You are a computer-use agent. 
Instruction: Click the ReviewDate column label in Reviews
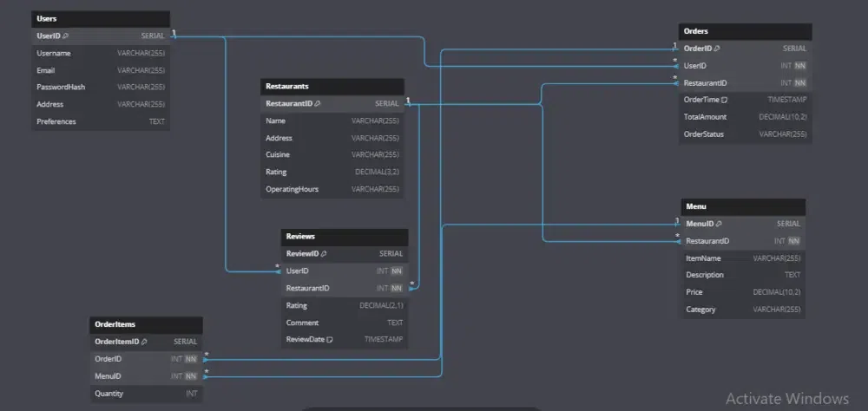tap(305, 340)
